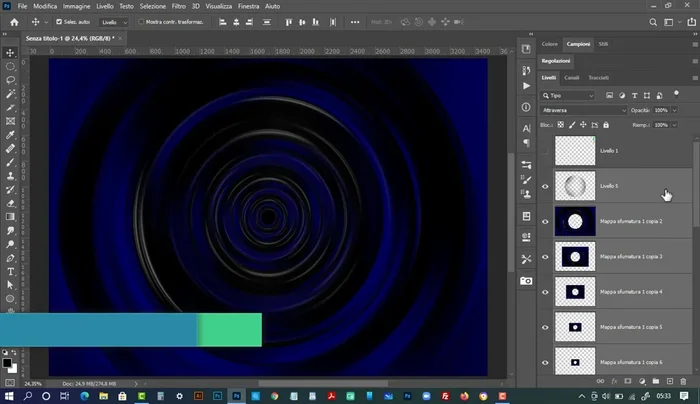Choose the Crop tool
Screen dimensions: 700x404
point(10,121)
